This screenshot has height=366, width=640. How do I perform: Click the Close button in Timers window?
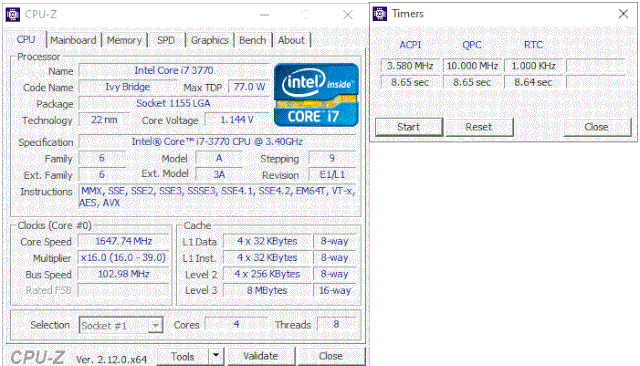point(597,127)
